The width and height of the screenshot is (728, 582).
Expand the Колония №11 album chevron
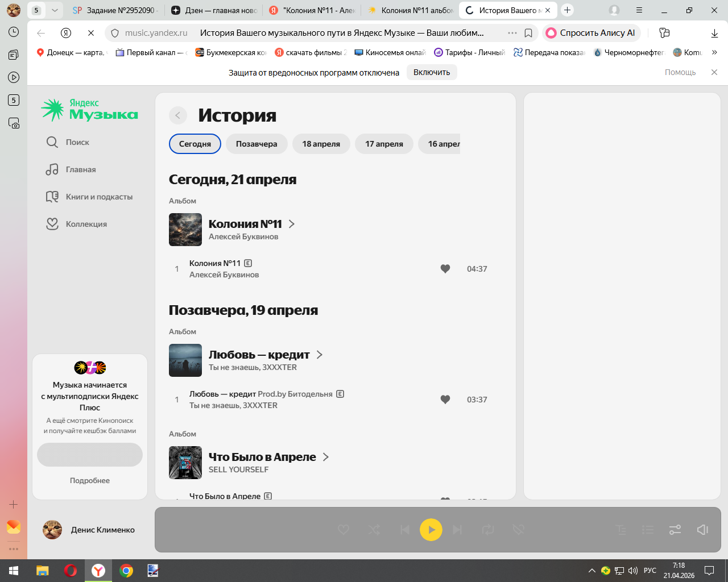click(x=292, y=224)
